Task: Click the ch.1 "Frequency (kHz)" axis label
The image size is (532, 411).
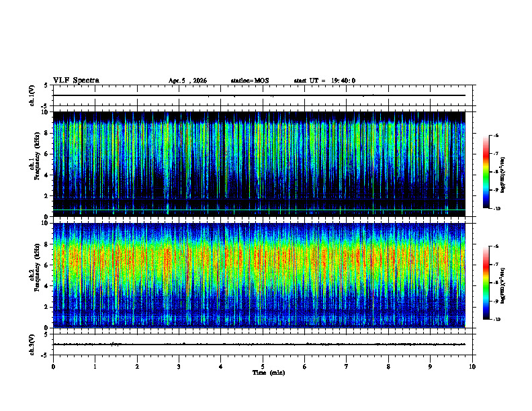Action: click(36, 154)
